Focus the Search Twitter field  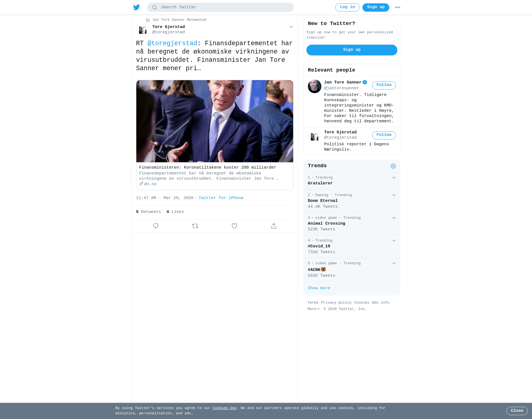pyautogui.click(x=221, y=7)
